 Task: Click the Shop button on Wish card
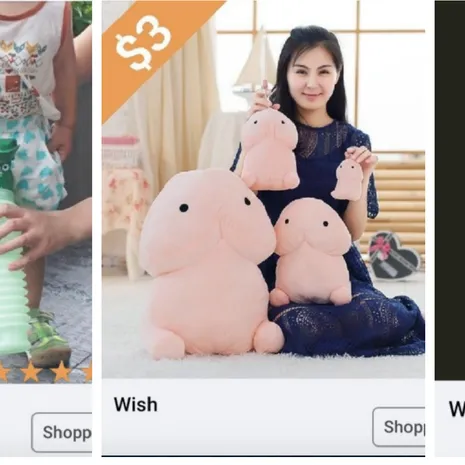[x=399, y=427]
